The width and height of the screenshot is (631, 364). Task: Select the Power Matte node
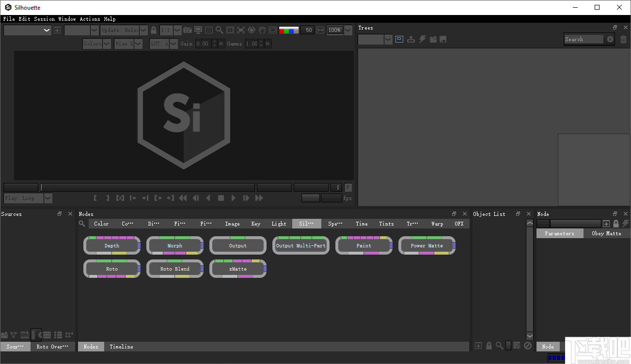[426, 245]
